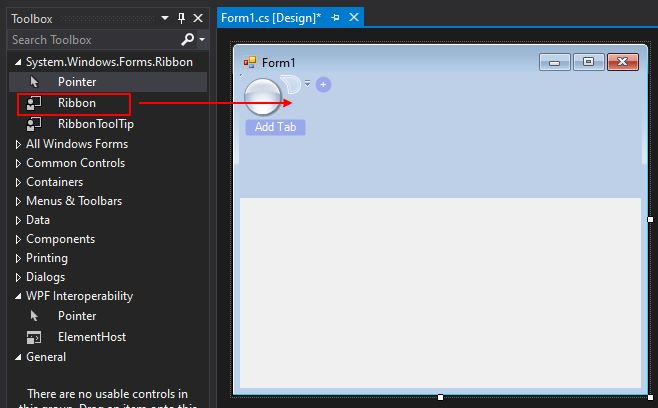Collapse the General group
Viewport: 658px width, 408px height.
click(x=18, y=357)
